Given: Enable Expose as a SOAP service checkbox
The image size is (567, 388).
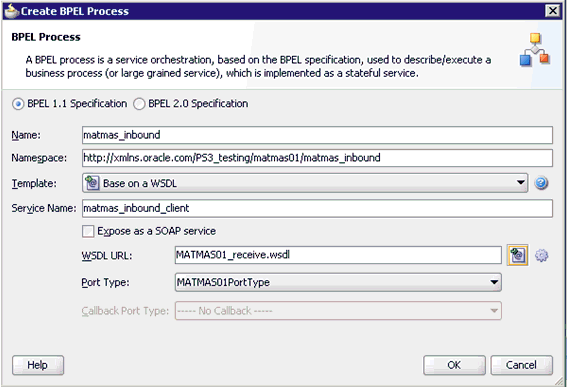Looking at the screenshot, I should (x=88, y=231).
